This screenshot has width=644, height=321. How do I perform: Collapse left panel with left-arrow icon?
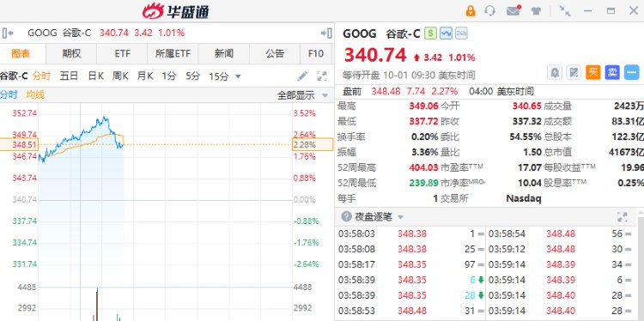tap(8, 33)
